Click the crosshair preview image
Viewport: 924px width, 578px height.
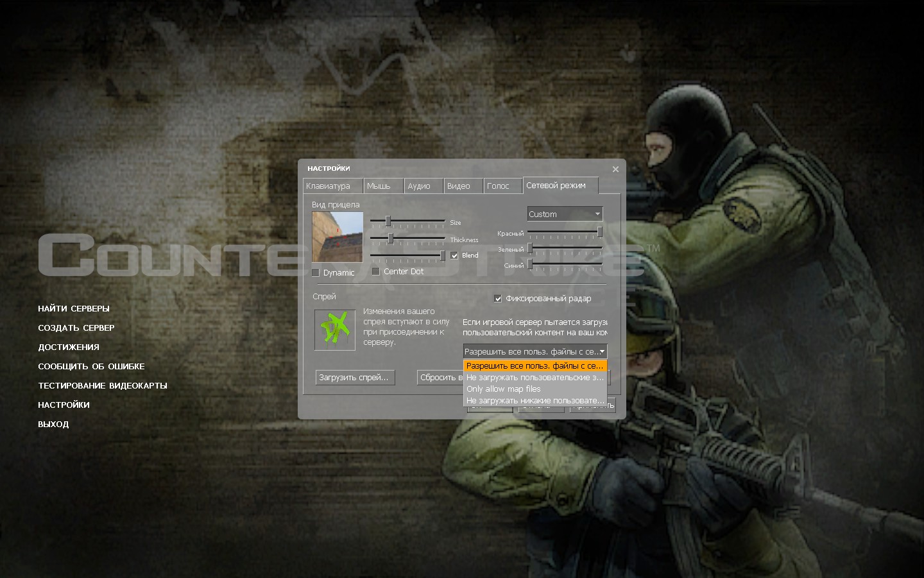click(x=338, y=237)
